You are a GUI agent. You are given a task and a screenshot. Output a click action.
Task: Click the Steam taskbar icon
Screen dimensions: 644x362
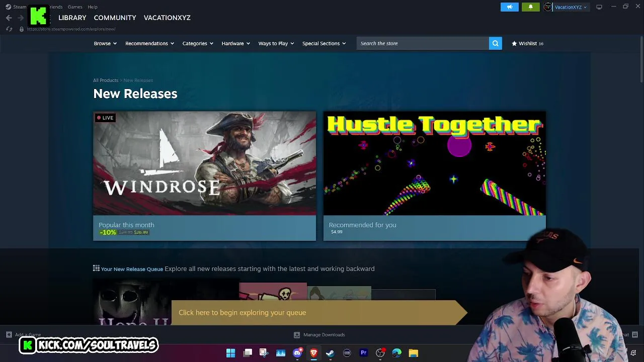pos(330,353)
